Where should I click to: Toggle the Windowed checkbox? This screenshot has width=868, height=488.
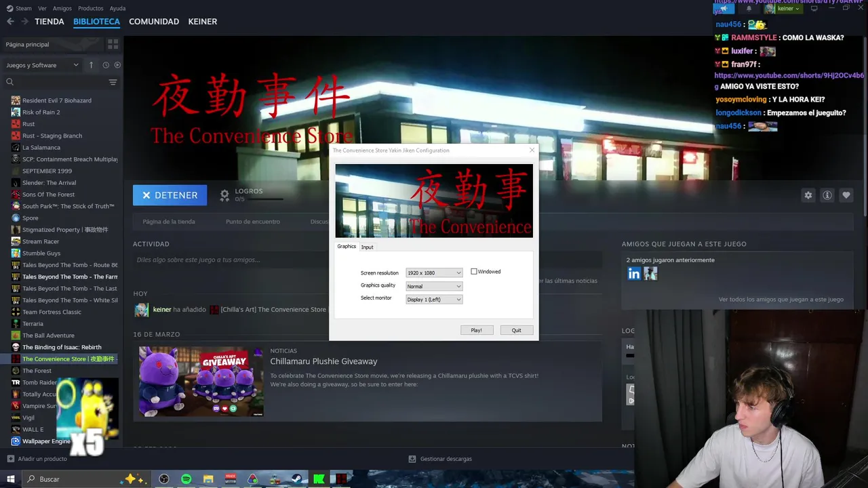pyautogui.click(x=474, y=272)
